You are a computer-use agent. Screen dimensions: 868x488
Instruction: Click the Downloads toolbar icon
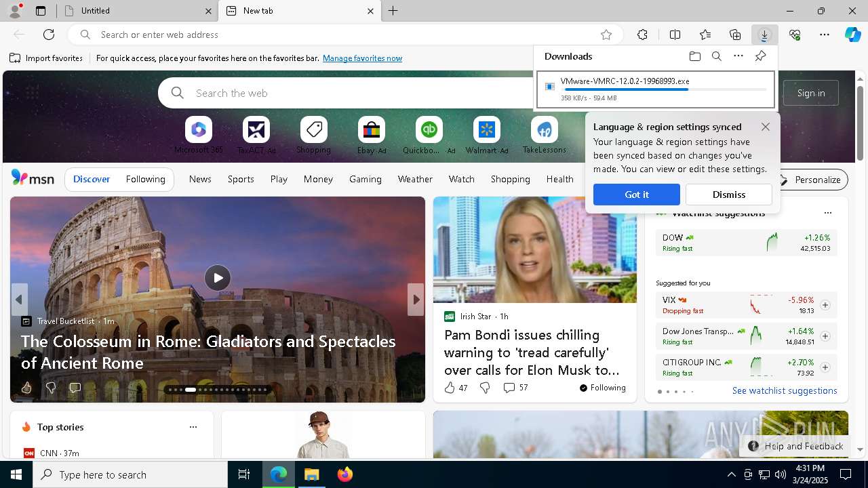click(x=764, y=35)
